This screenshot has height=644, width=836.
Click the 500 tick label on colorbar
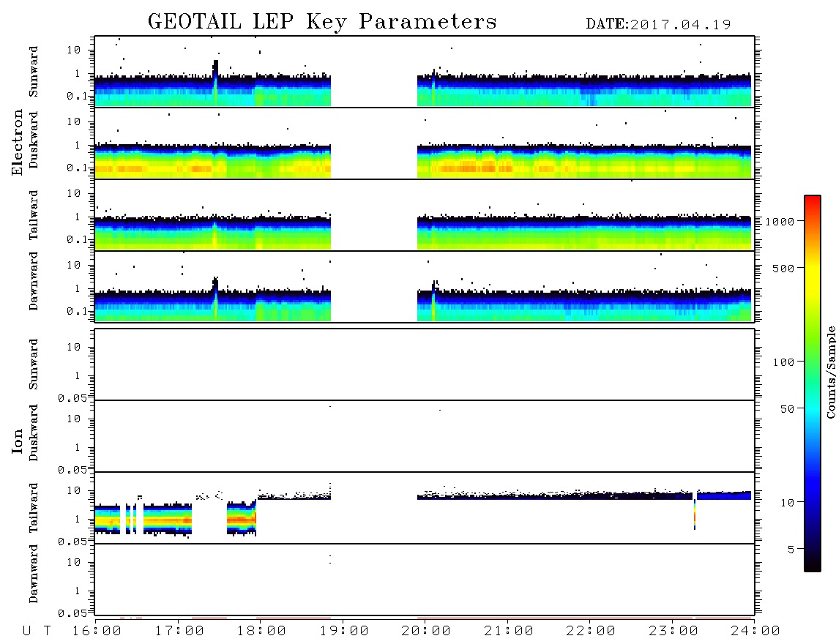783,268
